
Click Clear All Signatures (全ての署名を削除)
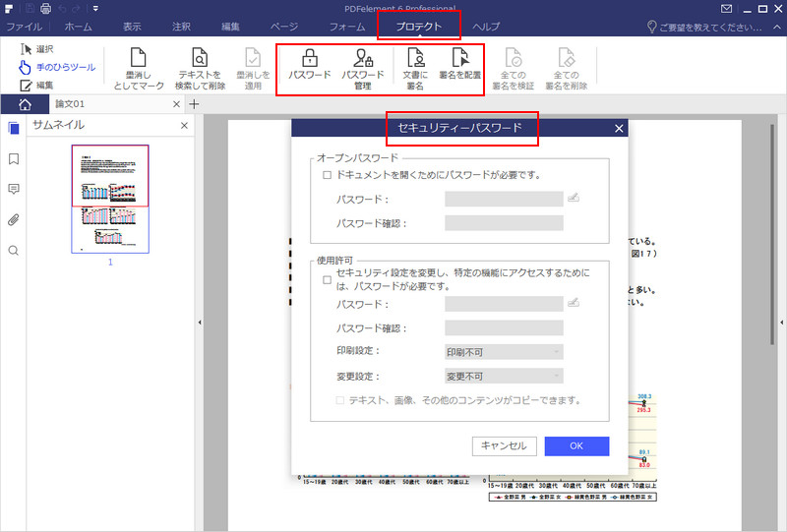[x=567, y=69]
